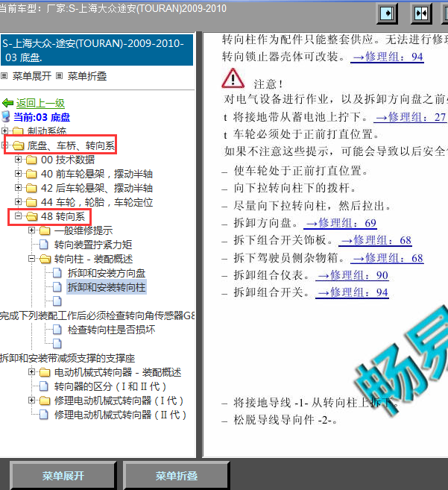The image size is (448, 490).
Task: Open the 返回上一级 link
Action: 40,103
